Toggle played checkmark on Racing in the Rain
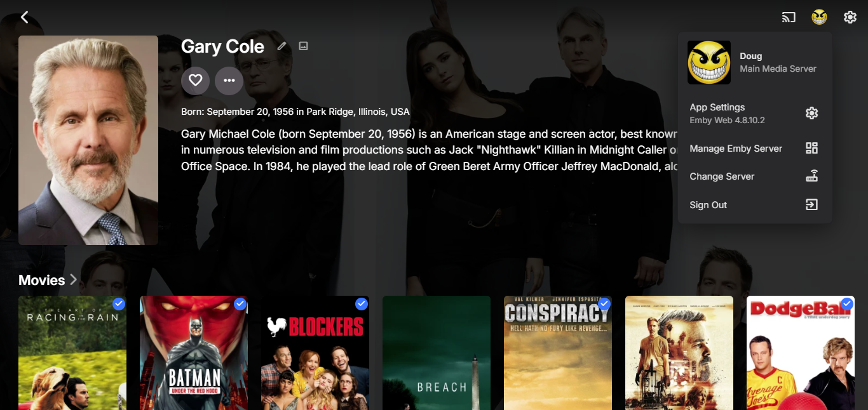Screen dimensions: 868x410 point(119,304)
